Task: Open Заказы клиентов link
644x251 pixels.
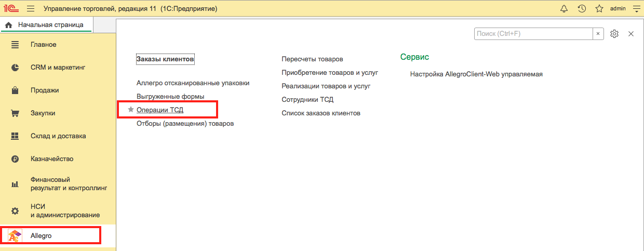Action: (165, 59)
